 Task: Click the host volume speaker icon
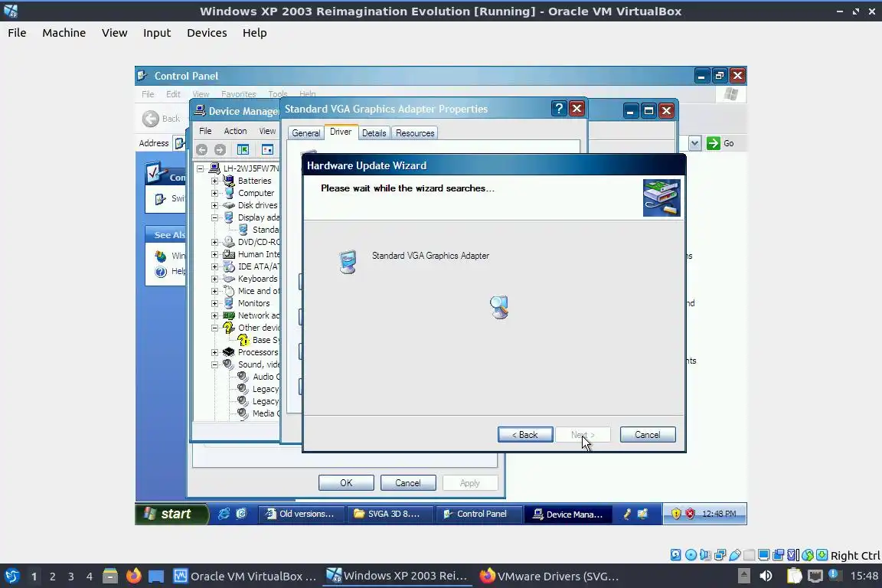pos(766,576)
